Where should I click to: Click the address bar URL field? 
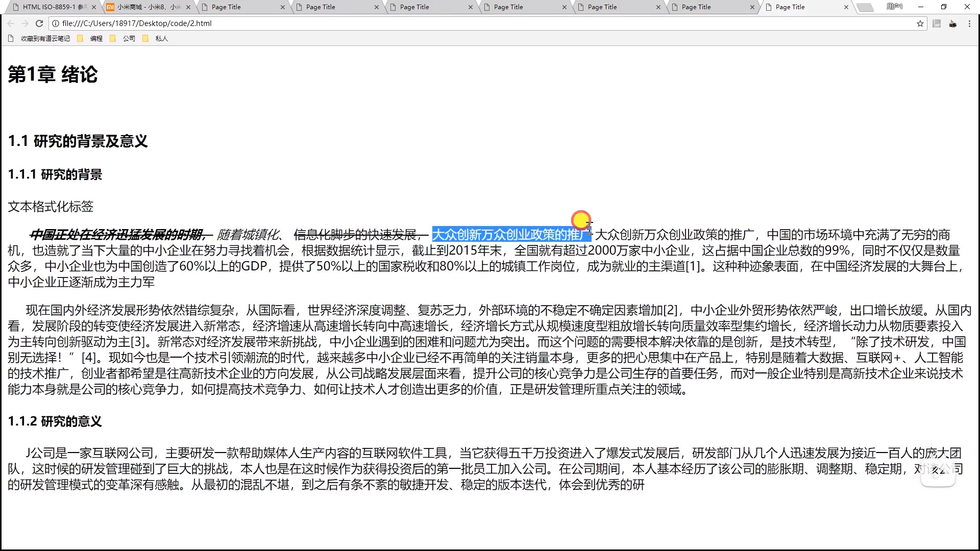459,23
